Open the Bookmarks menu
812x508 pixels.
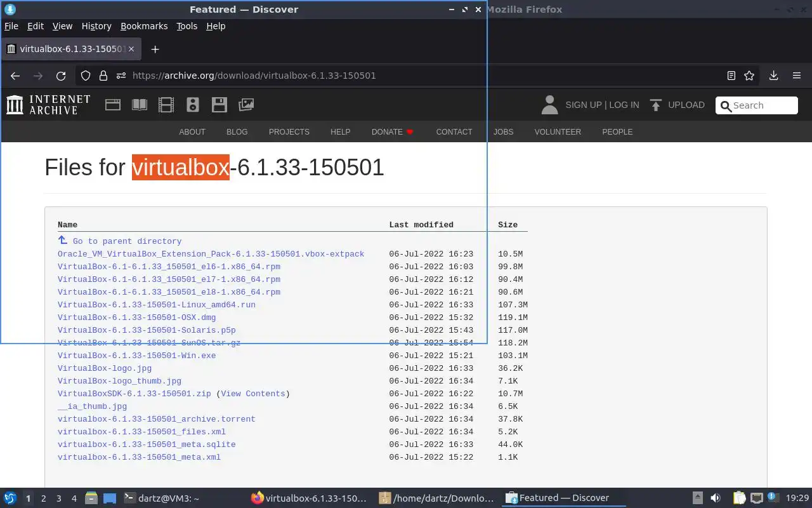(144, 26)
